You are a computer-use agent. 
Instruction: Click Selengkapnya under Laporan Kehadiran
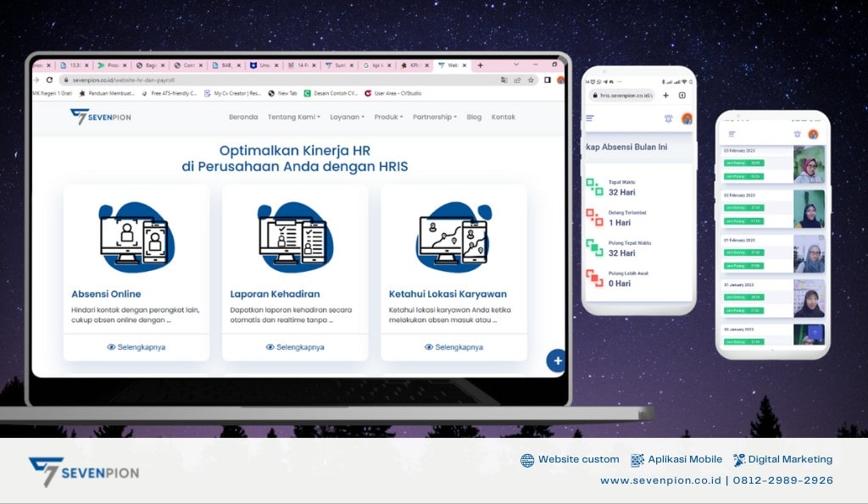[x=295, y=347]
